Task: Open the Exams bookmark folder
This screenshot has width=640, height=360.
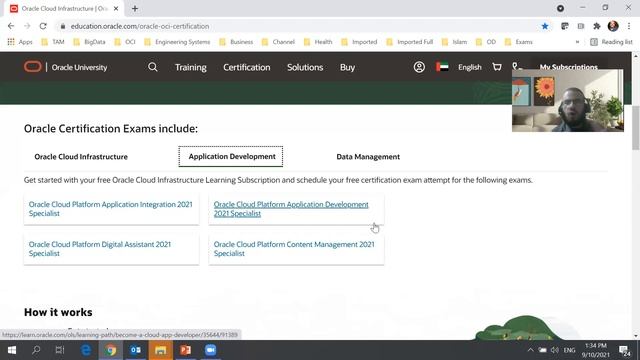Action: point(518,42)
